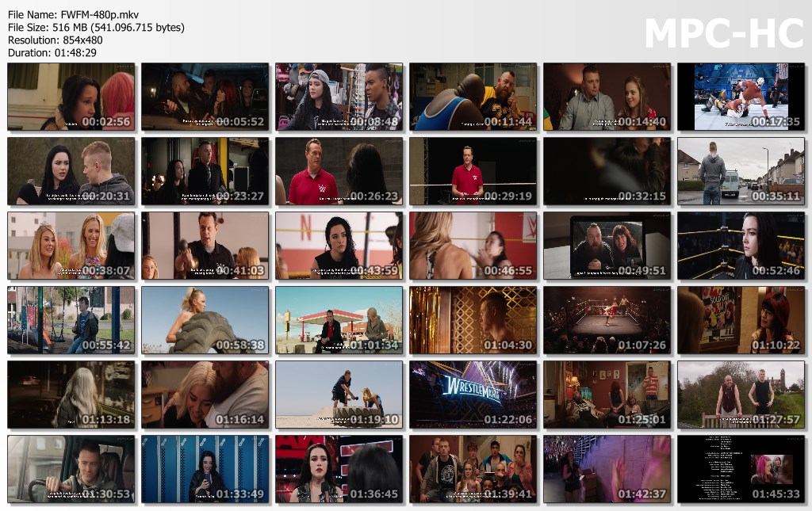
Task: Open the frame stamped 00:41:03
Action: coord(205,246)
